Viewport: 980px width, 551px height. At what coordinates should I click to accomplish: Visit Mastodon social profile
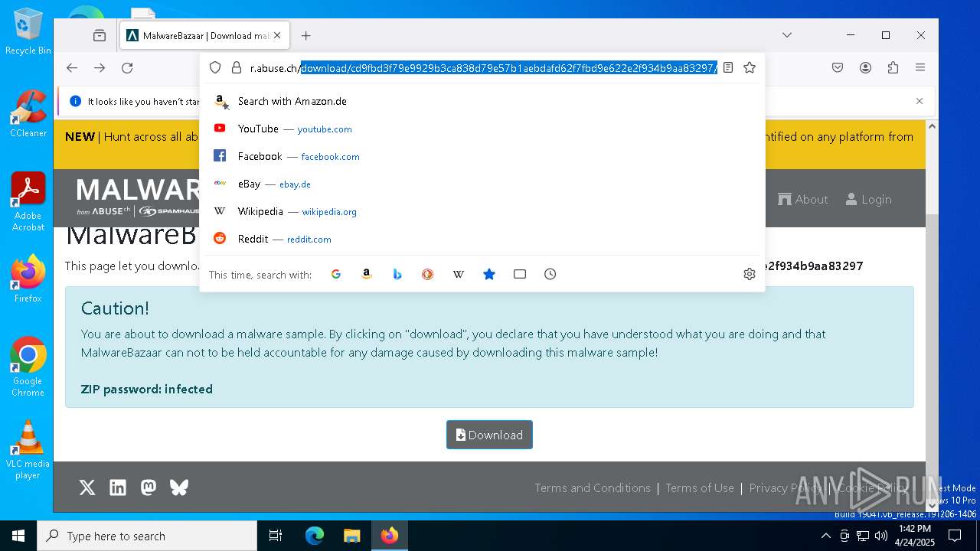coord(149,487)
